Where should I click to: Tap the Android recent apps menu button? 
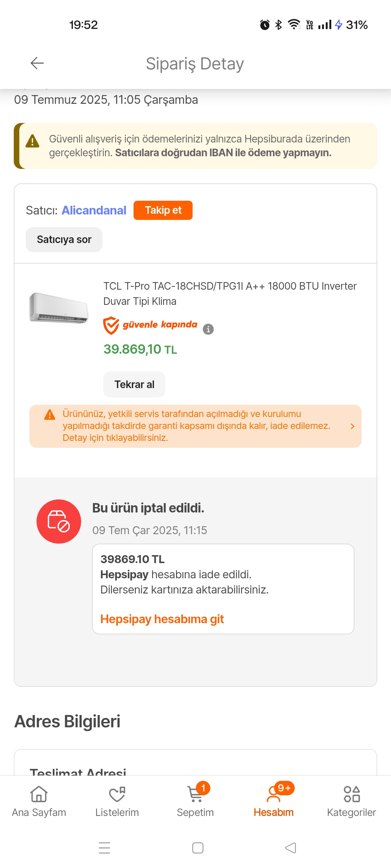click(105, 848)
